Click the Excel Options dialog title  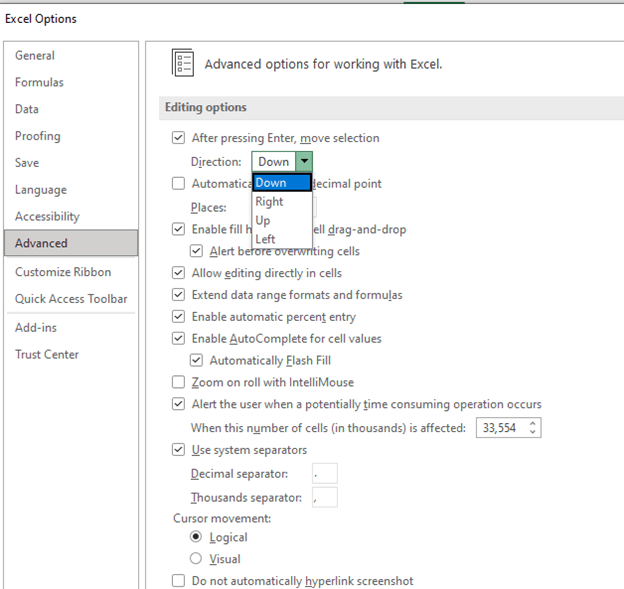(41, 19)
